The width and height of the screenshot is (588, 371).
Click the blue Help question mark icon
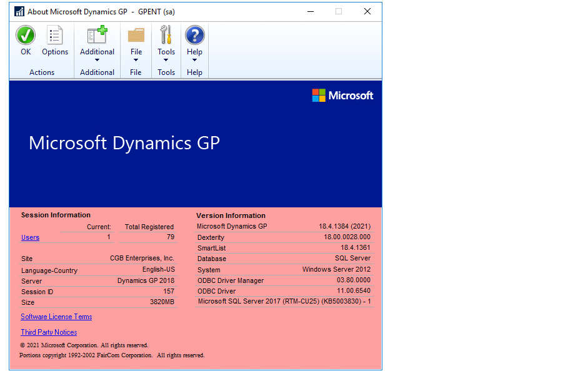click(x=194, y=36)
